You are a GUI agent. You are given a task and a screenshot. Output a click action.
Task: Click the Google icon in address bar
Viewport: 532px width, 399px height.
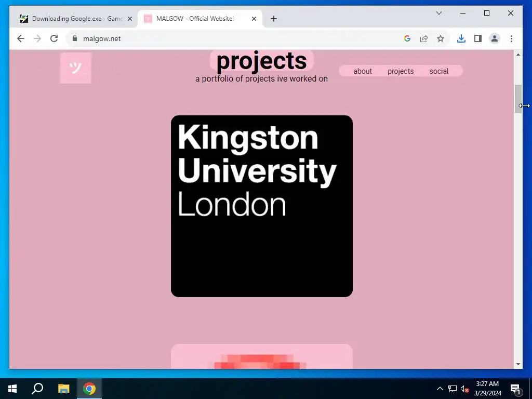tap(407, 38)
